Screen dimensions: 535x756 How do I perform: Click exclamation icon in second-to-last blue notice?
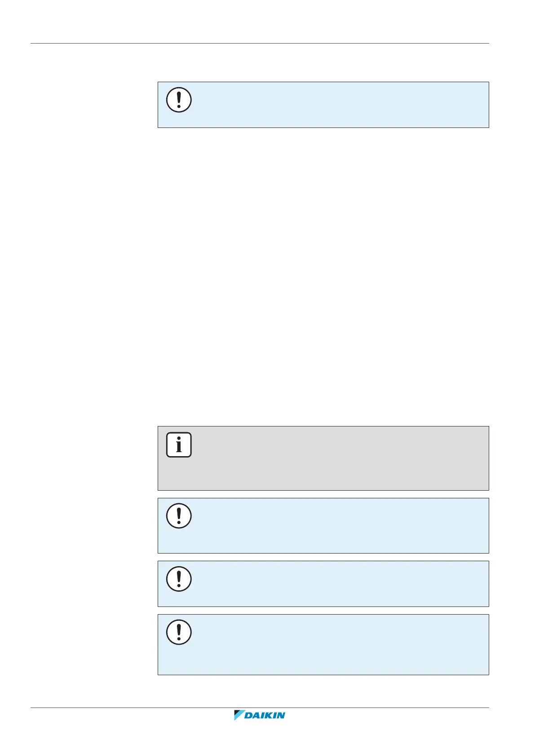179,579
